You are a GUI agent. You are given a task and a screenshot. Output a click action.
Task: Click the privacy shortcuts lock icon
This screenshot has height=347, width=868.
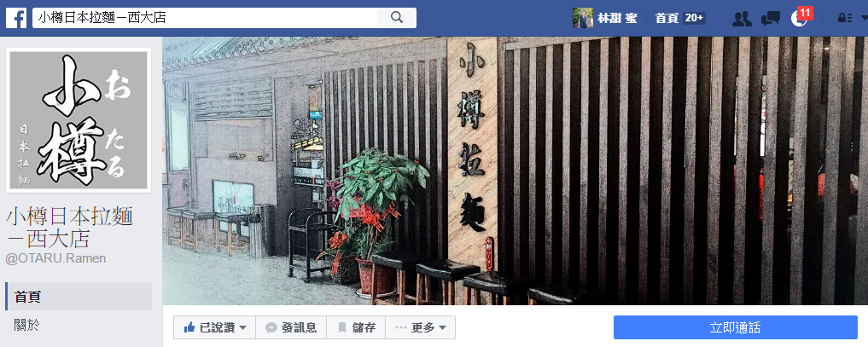845,18
